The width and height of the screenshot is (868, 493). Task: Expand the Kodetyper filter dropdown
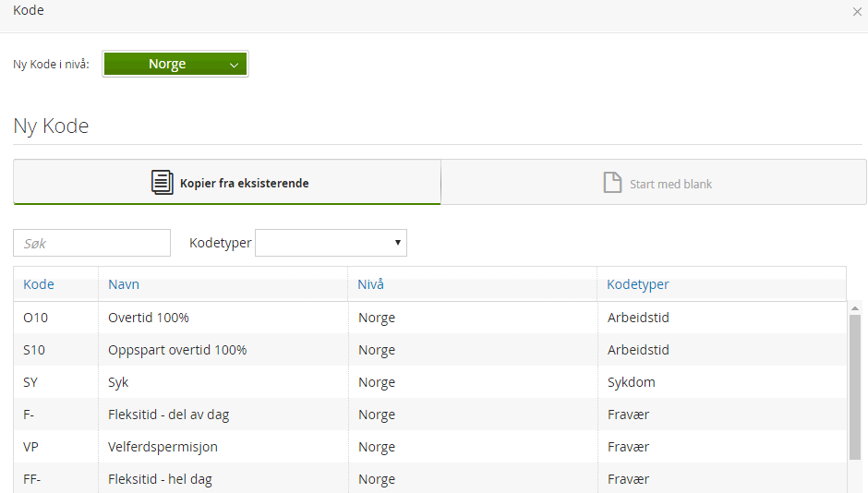pyautogui.click(x=331, y=243)
